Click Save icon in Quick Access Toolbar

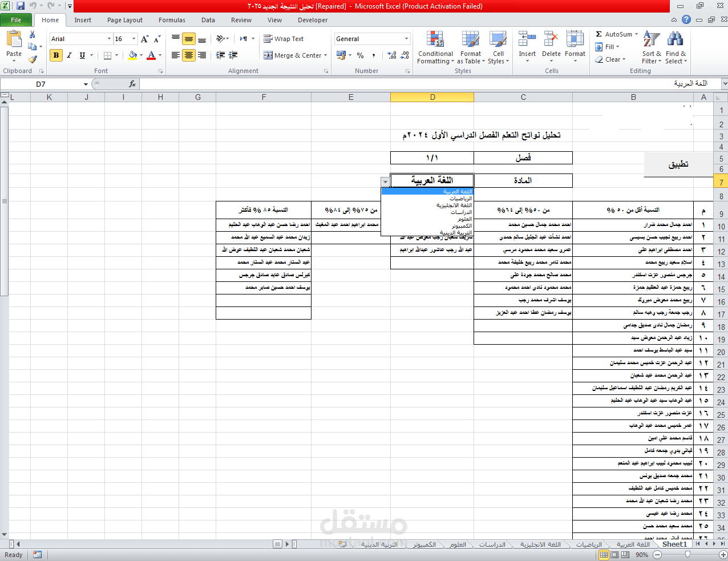[x=21, y=6]
